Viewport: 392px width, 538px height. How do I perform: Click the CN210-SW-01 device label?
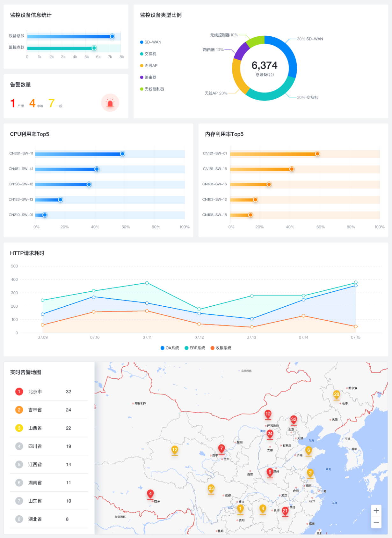pos(21,215)
